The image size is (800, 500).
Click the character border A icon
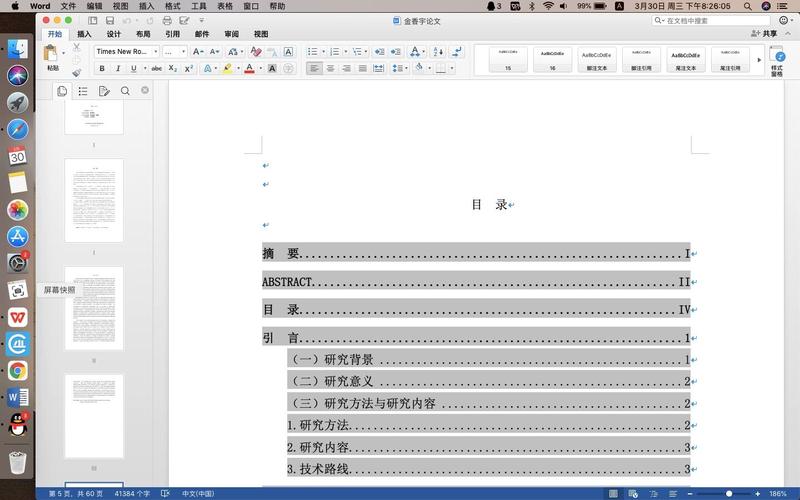[x=288, y=52]
